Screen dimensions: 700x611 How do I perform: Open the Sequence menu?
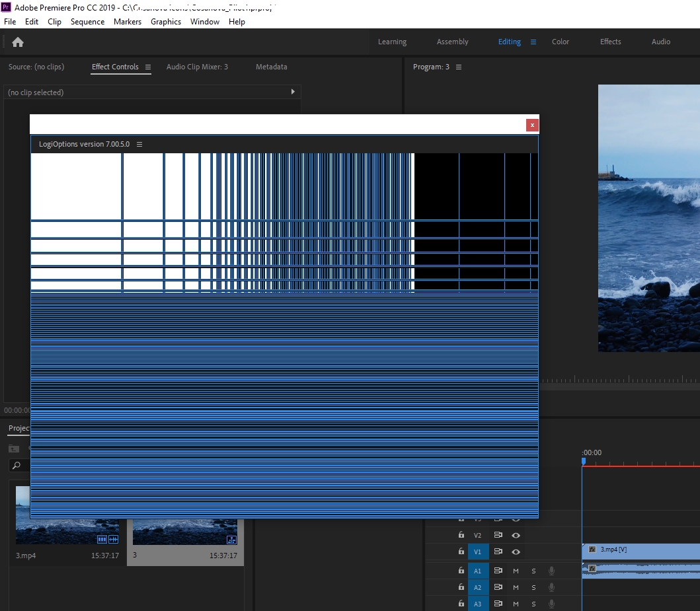87,22
